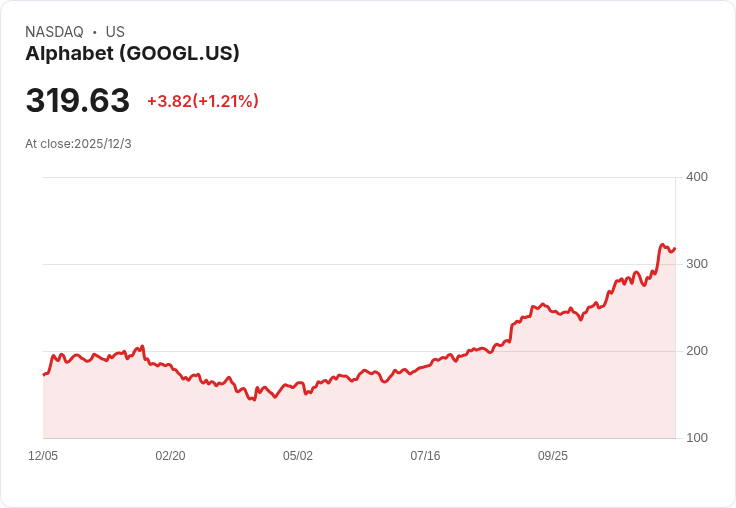Open the Alphabet (GOOGL.US) stock title
The image size is (736, 508).
(132, 54)
